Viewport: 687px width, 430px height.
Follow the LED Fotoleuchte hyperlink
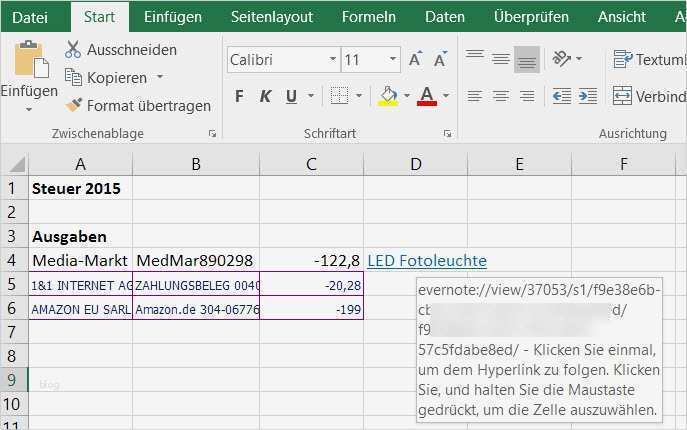pos(427,261)
